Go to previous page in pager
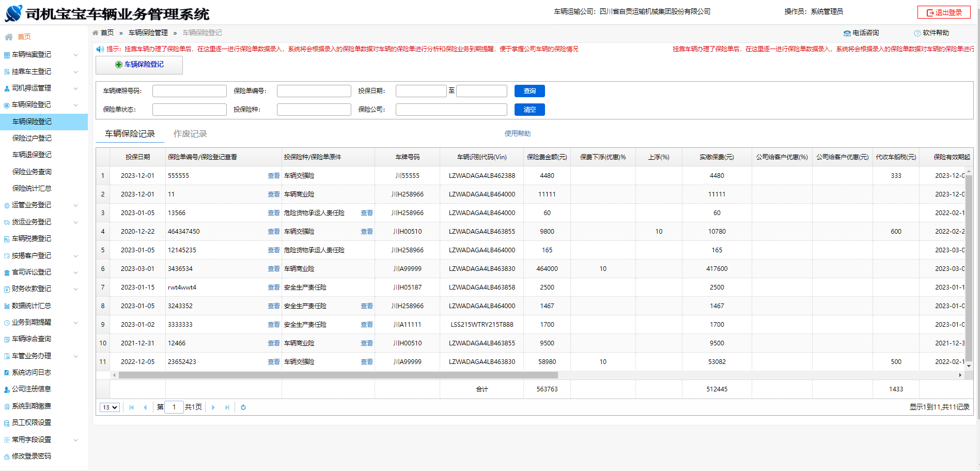The height and width of the screenshot is (471, 980). [145, 407]
